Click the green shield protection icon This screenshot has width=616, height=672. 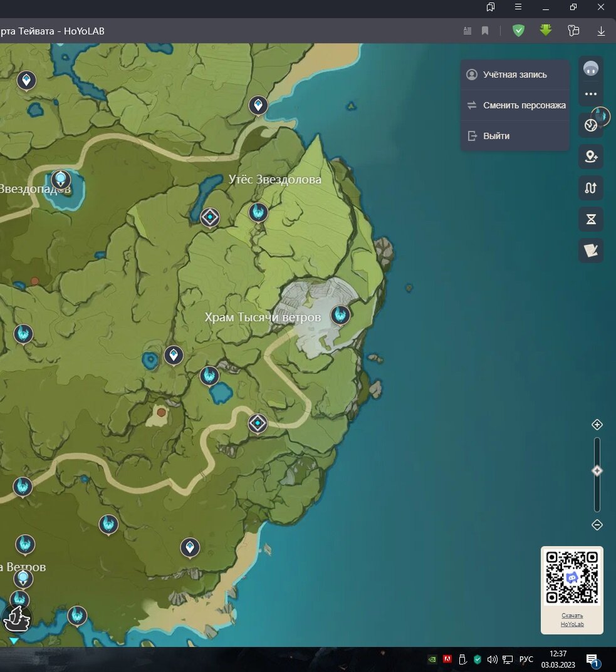(x=519, y=31)
